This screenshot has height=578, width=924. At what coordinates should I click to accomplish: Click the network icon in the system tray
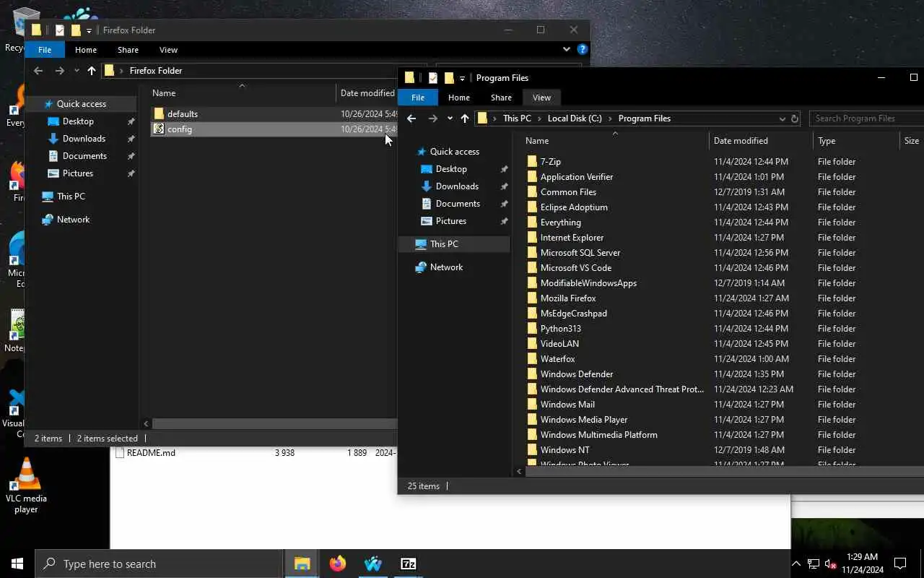(814, 564)
